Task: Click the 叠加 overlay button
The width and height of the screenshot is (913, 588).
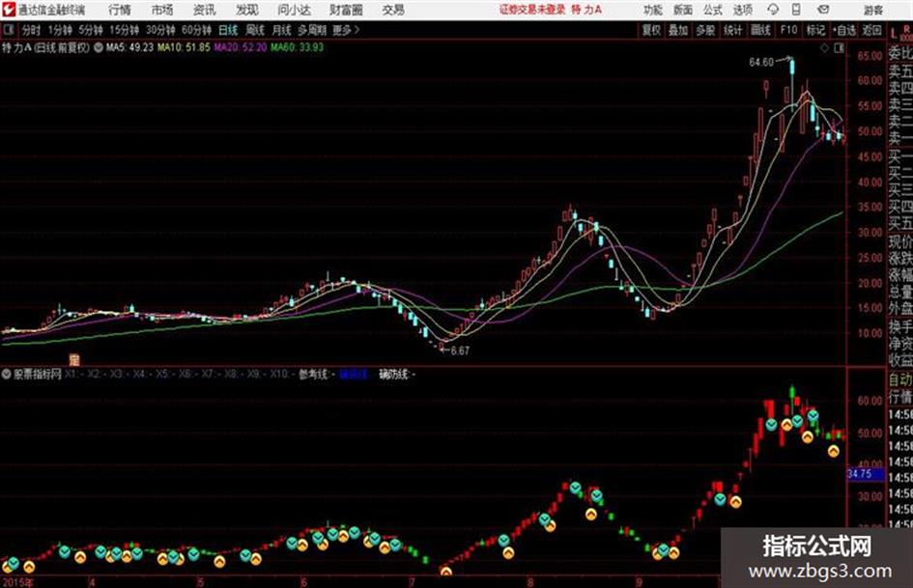Action: tap(678, 30)
